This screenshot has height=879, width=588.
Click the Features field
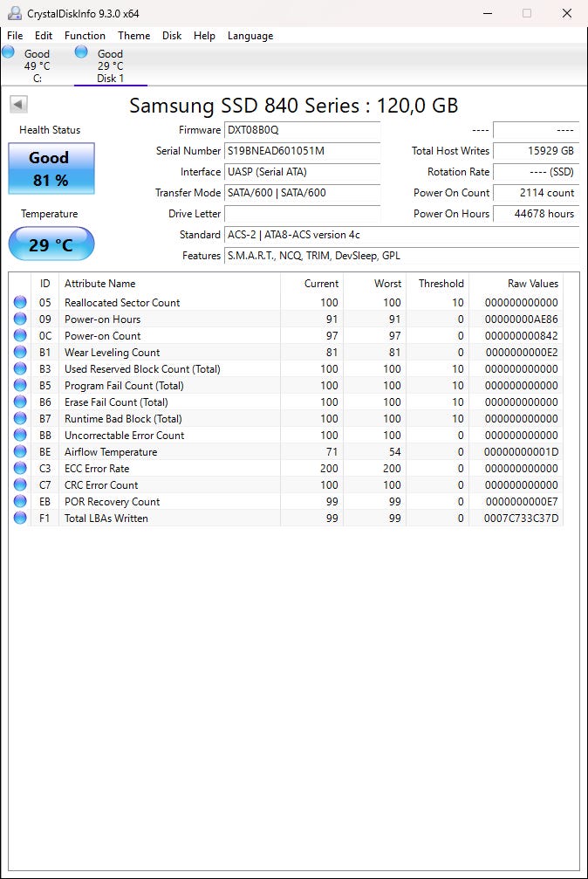click(x=401, y=256)
